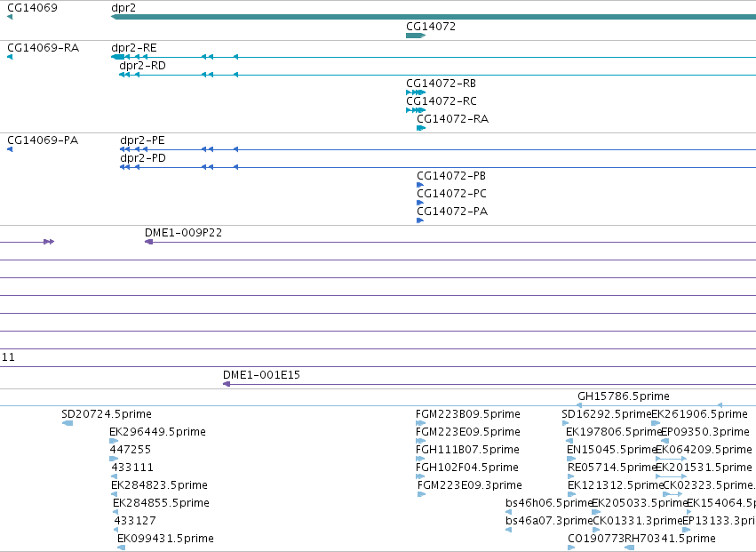Image resolution: width=756 pixels, height=552 pixels.
Task: Select the EK099431.5prime EST label
Action: point(165,539)
